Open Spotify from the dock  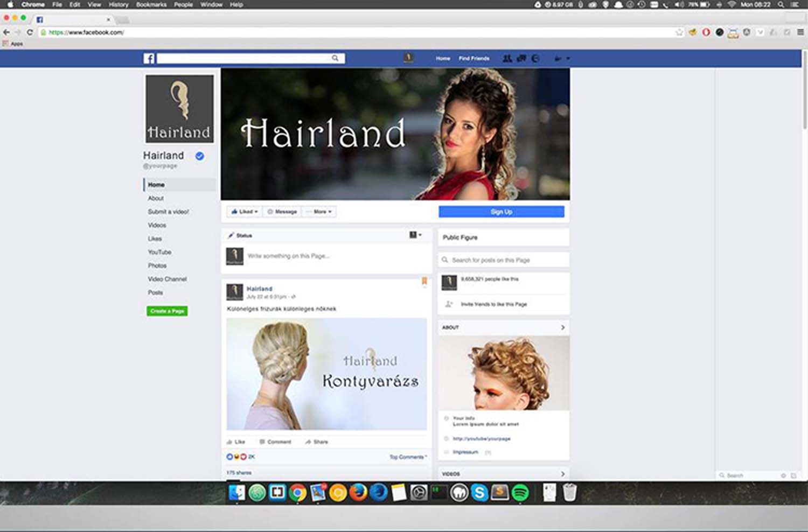(x=520, y=493)
